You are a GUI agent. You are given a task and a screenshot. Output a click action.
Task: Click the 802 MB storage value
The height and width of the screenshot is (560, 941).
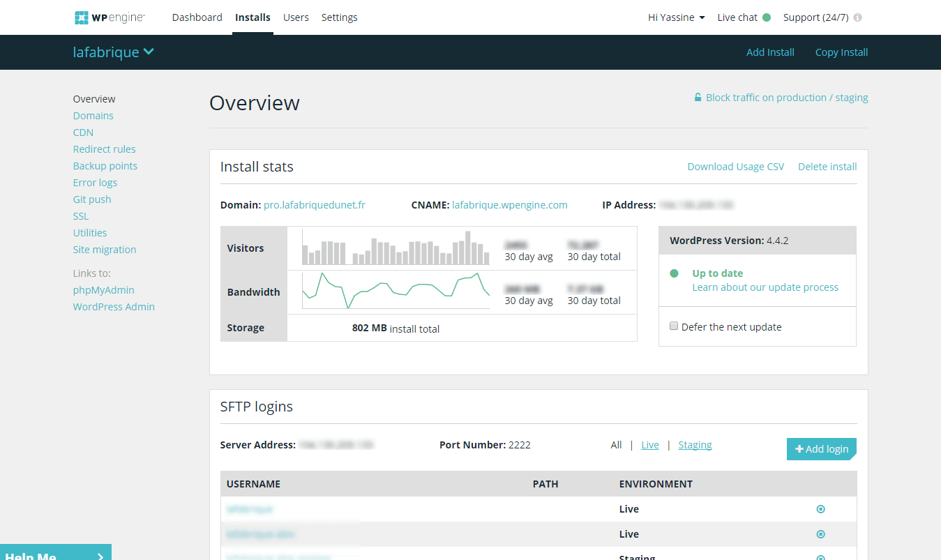(370, 328)
